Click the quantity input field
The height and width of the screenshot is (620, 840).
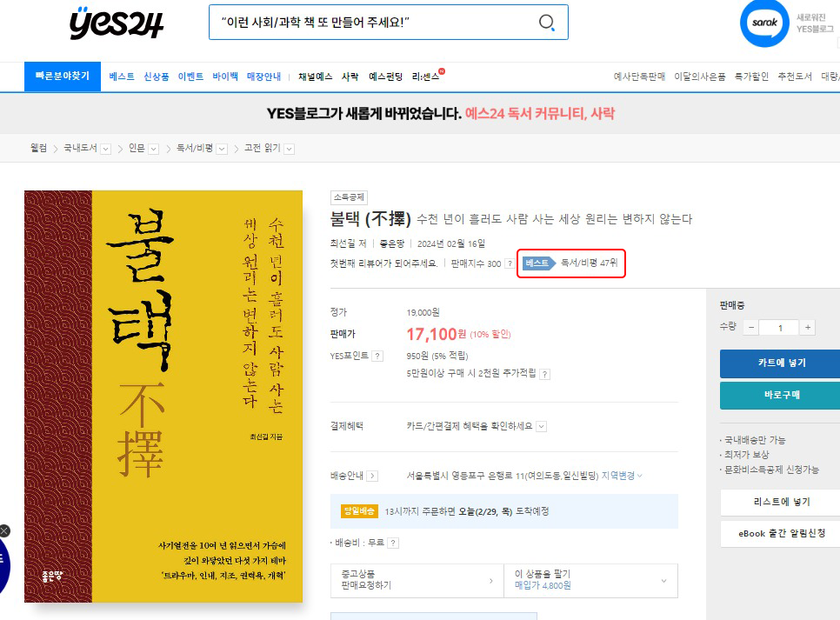click(779, 328)
